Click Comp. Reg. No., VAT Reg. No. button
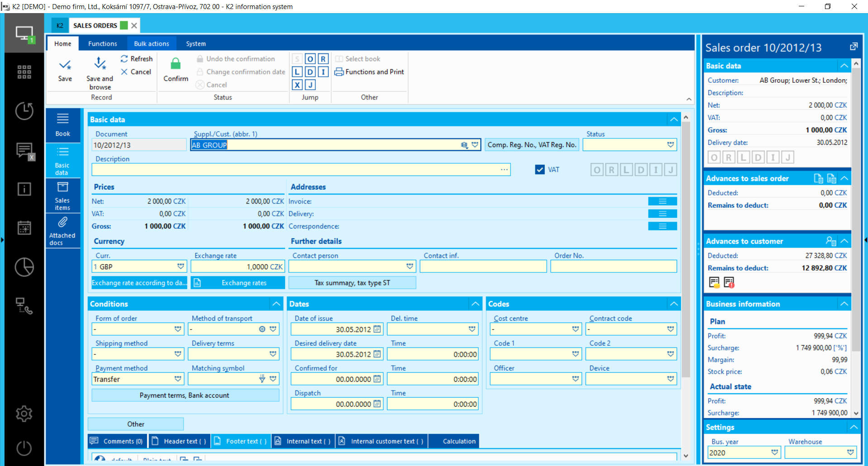This screenshot has height=466, width=868. click(x=532, y=145)
